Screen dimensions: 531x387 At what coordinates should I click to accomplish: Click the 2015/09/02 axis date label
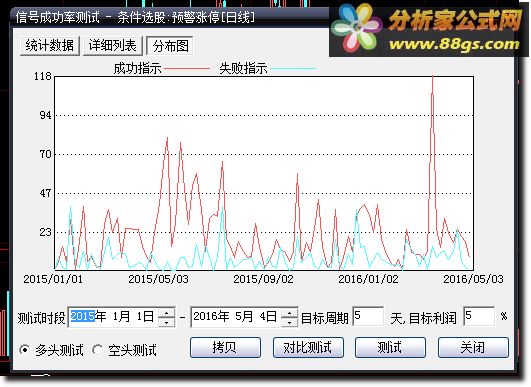coord(263,279)
